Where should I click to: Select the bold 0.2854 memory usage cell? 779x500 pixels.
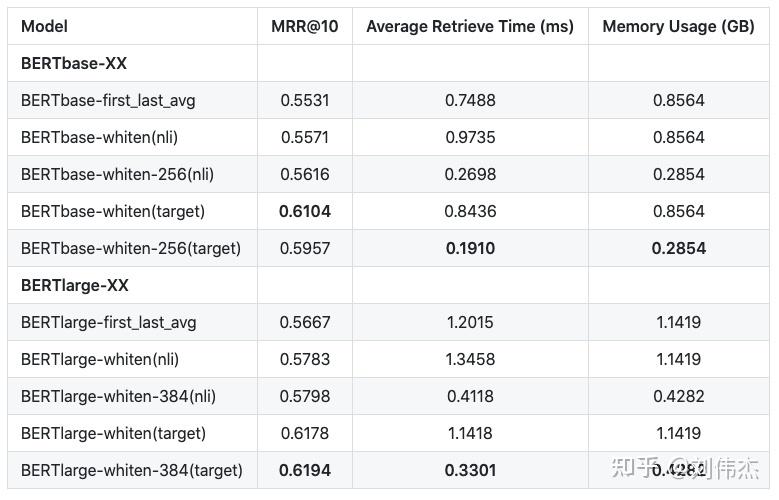tap(679, 248)
